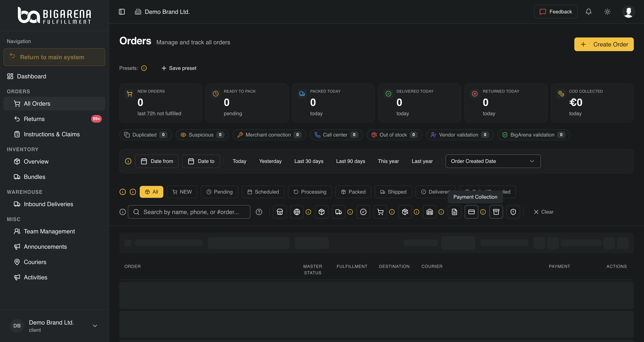This screenshot has width=644, height=342.
Task: Open Inbound Deliveries page
Action: (x=54, y=204)
